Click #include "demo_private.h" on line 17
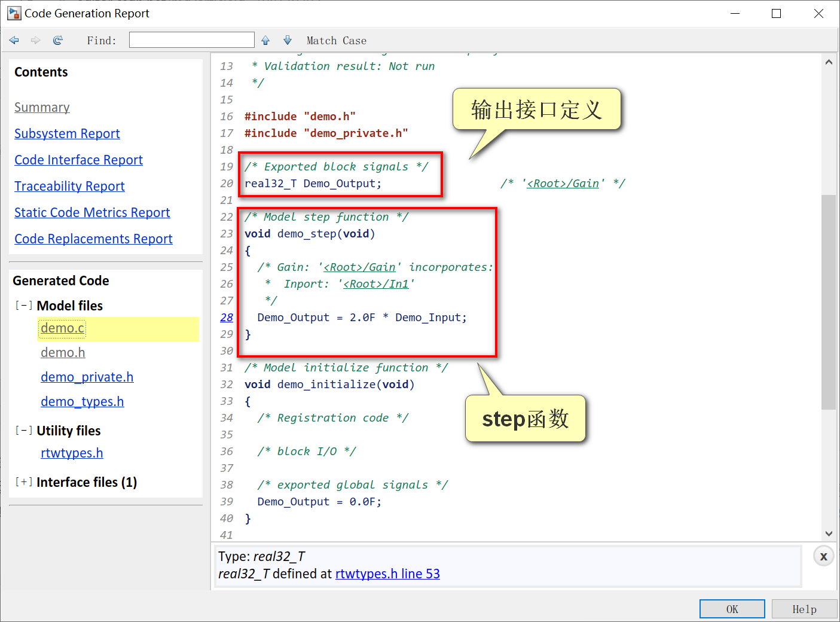This screenshot has width=840, height=622. tap(326, 133)
